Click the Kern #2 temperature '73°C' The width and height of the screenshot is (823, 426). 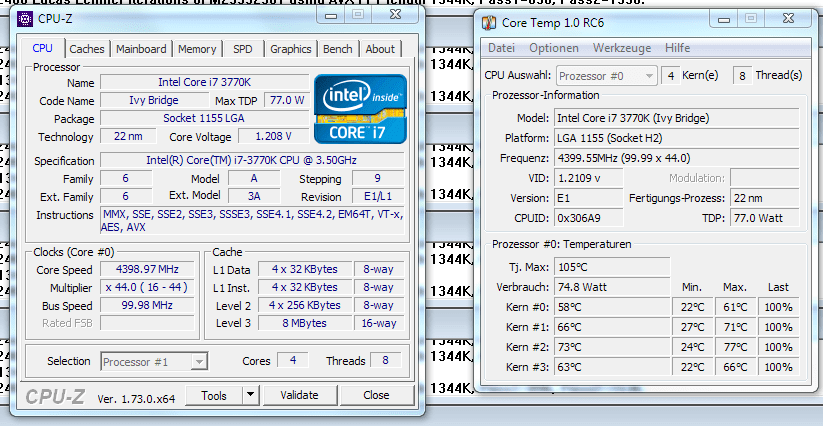point(612,347)
